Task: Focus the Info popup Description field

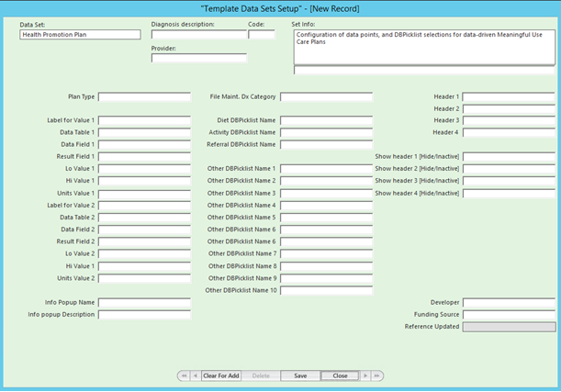Action: pyautogui.click(x=144, y=315)
